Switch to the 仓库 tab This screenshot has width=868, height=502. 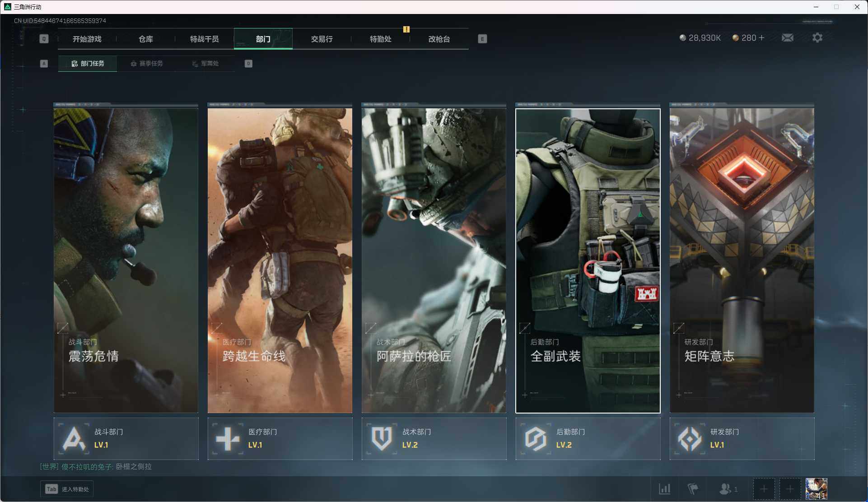coord(145,39)
